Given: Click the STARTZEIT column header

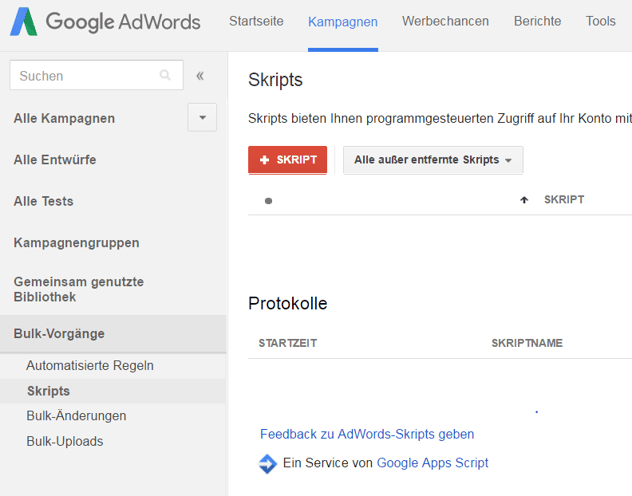Looking at the screenshot, I should pyautogui.click(x=287, y=343).
